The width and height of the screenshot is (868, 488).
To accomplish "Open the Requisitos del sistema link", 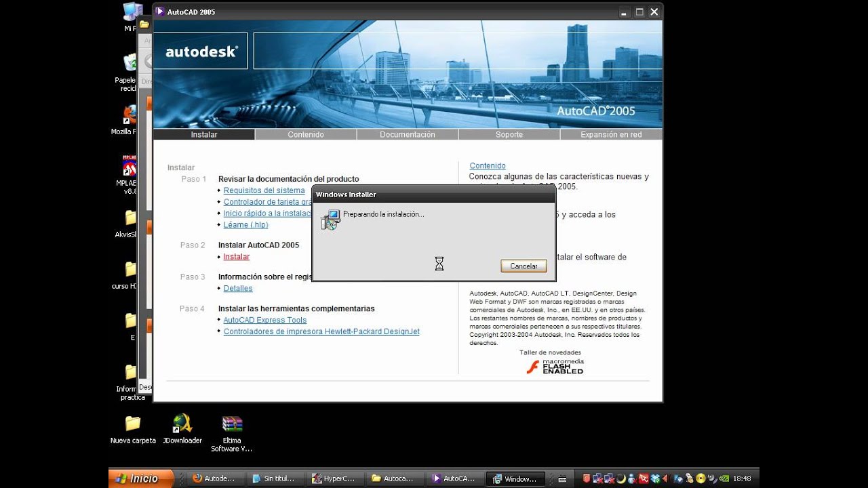I will 264,190.
